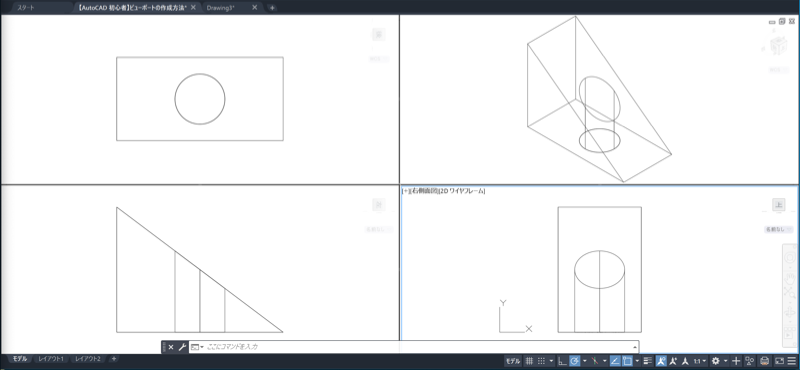Open the 1:1 annotation scale dropdown
The width and height of the screenshot is (800, 370).
tap(700, 361)
